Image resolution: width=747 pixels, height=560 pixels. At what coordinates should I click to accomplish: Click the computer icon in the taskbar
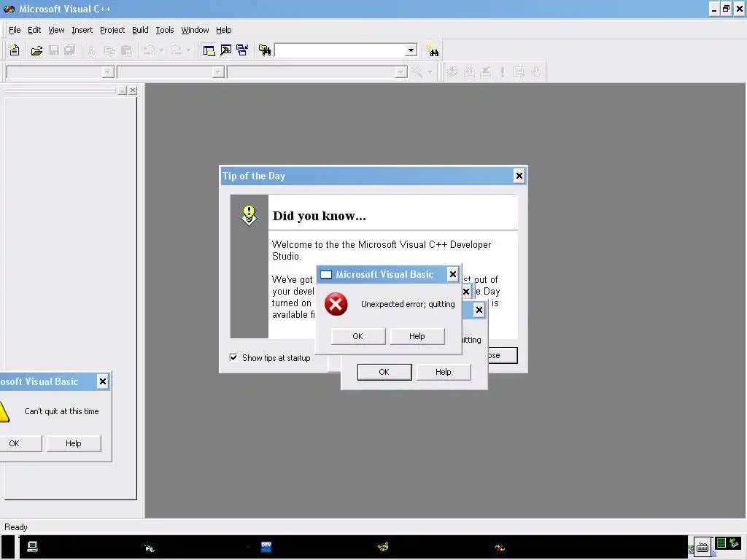coord(32,547)
